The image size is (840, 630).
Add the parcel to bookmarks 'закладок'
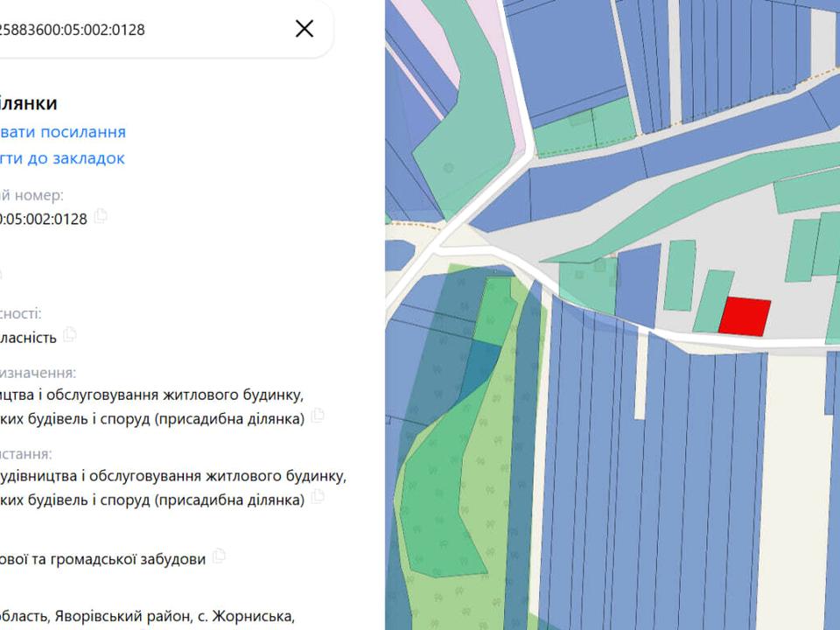click(63, 158)
